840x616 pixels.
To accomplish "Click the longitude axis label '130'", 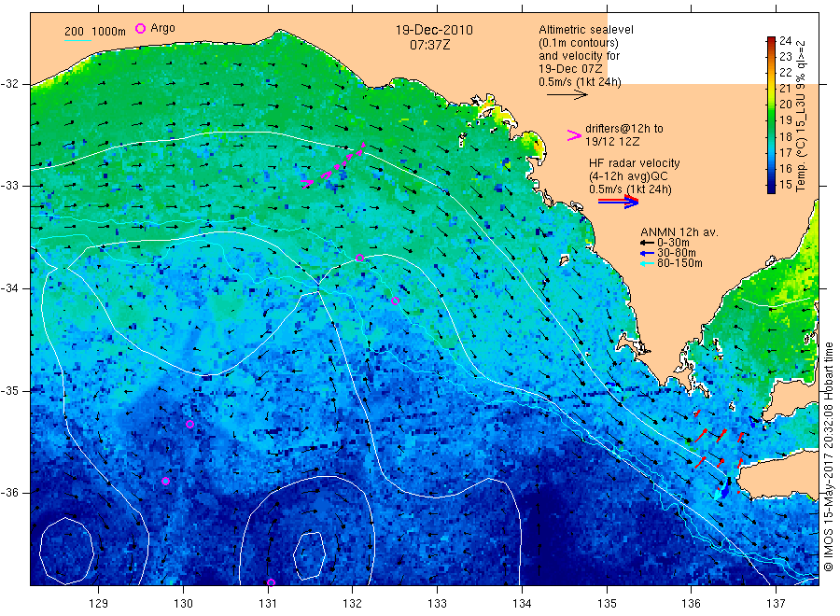I will pyautogui.click(x=183, y=604).
